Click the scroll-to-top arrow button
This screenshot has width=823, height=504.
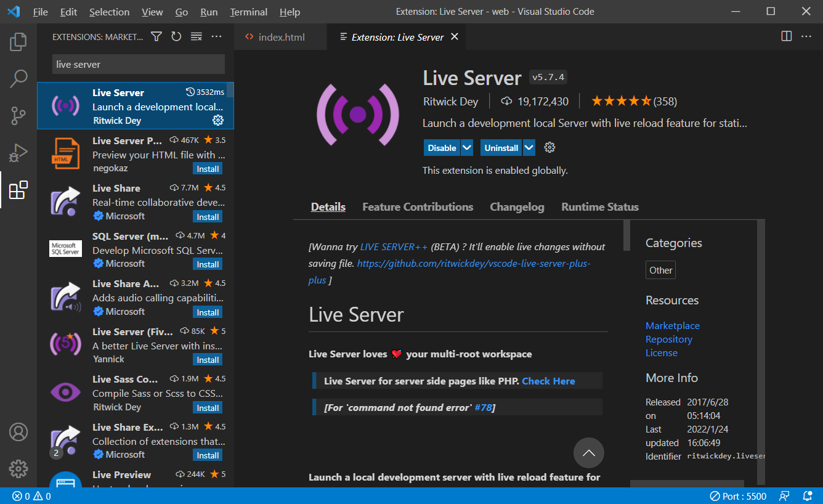tap(589, 453)
